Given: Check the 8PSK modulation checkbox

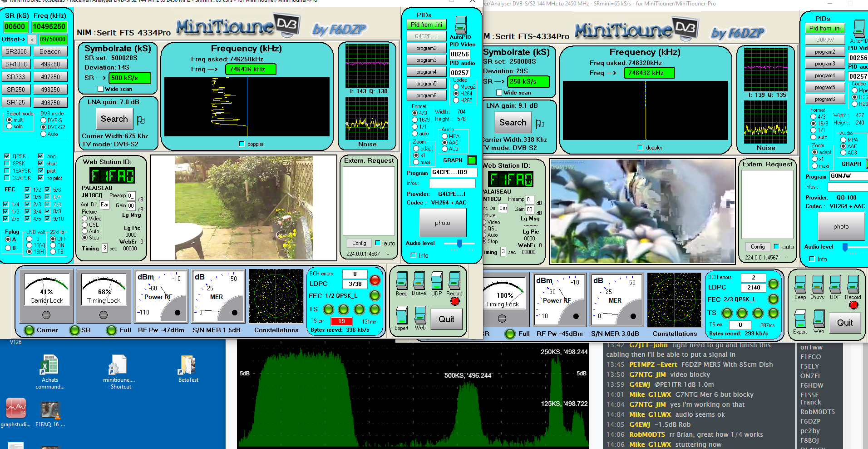Looking at the screenshot, I should (x=7, y=163).
